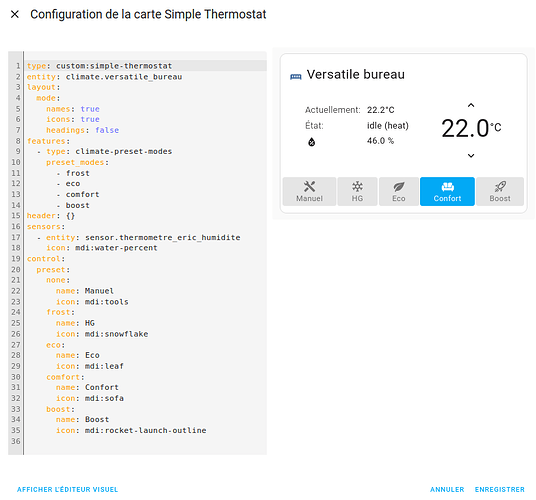The image size is (536, 500).
Task: Click the humidity water-percent sensor icon
Action: [311, 142]
